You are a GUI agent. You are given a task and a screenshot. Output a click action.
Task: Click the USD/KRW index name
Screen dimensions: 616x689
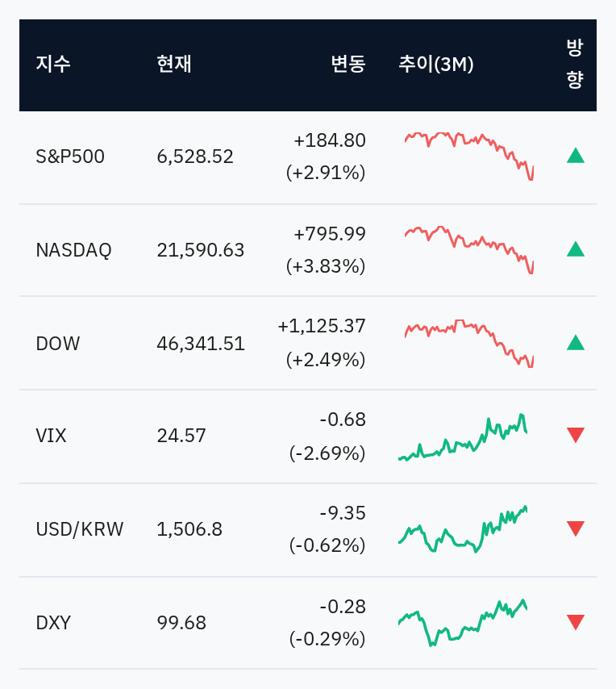[x=80, y=529]
